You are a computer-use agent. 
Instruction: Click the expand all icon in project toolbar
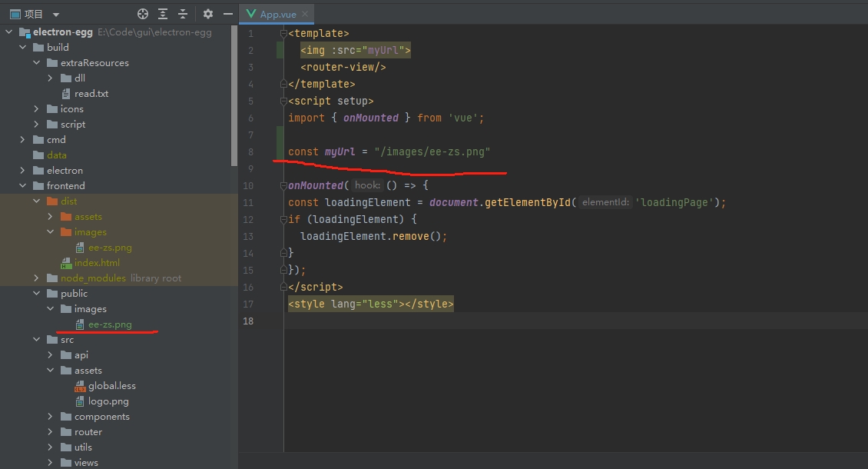click(163, 14)
